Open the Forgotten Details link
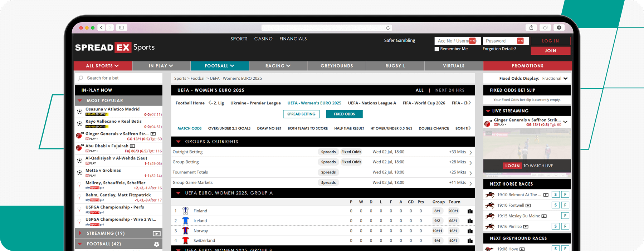 pyautogui.click(x=499, y=49)
